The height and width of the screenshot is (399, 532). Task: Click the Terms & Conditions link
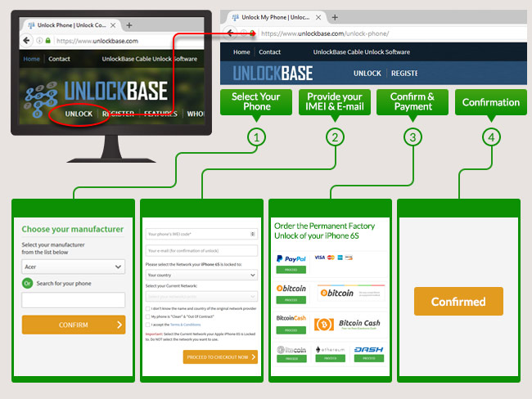pyautogui.click(x=185, y=325)
